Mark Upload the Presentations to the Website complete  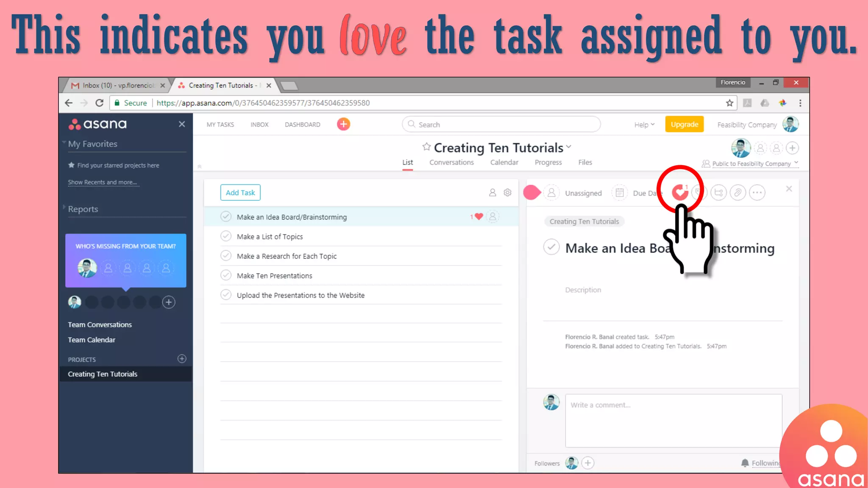click(x=226, y=294)
